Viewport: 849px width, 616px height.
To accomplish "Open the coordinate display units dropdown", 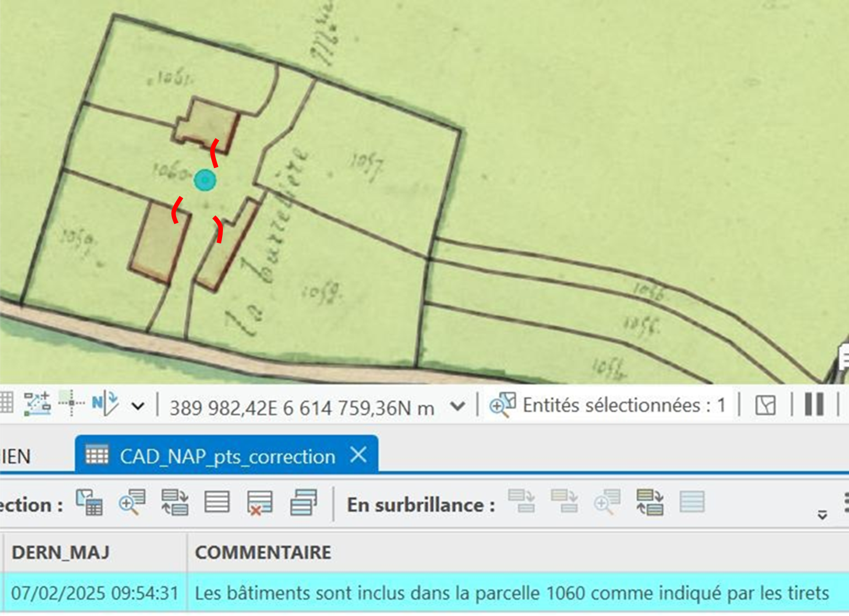I will point(457,406).
